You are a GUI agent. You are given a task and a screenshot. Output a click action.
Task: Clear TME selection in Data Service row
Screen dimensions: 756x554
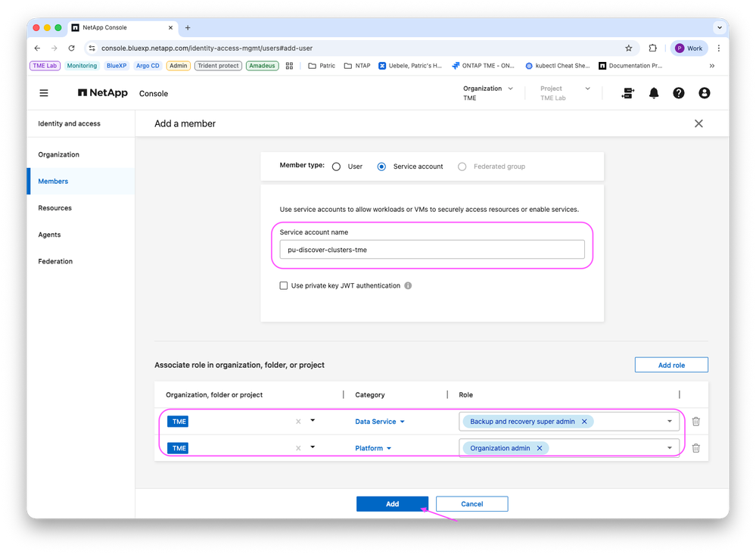[298, 422]
